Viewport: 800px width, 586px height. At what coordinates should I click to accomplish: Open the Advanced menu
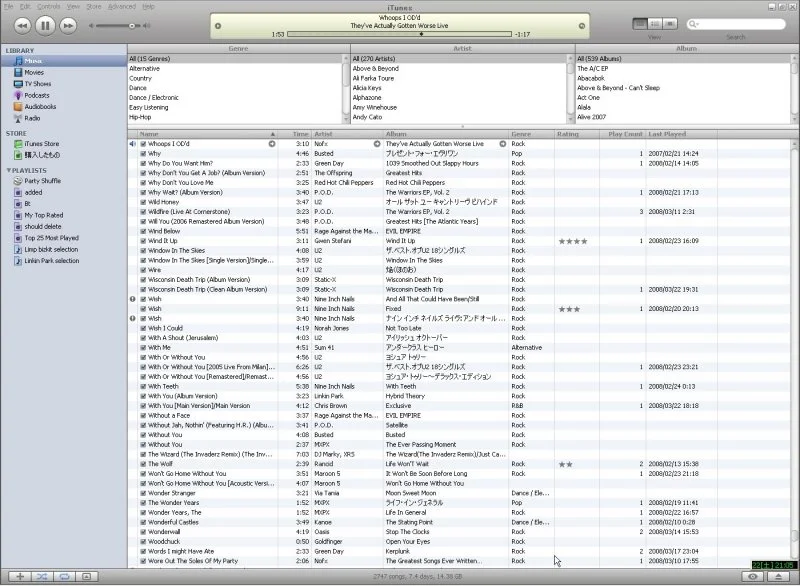pos(123,4)
